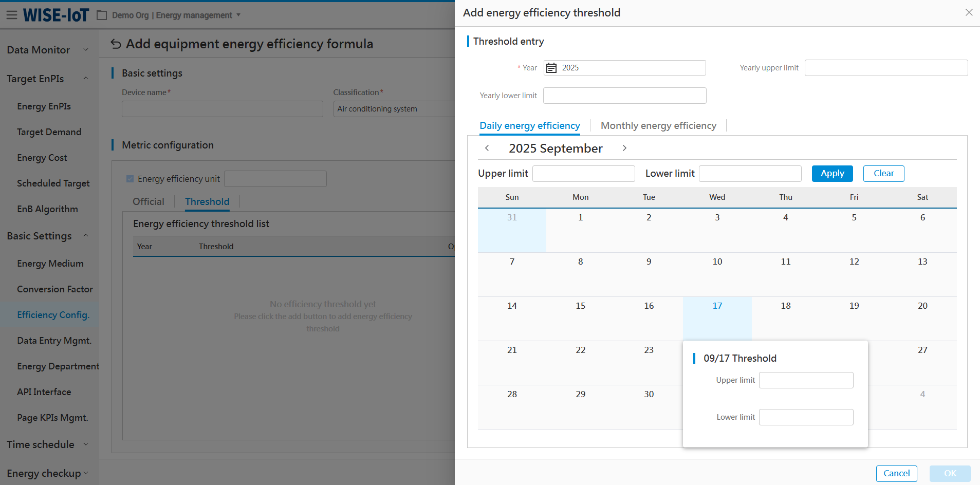Screen dimensions: 980x485
Task: Click the Yearly upper limit field
Action: 886,68
